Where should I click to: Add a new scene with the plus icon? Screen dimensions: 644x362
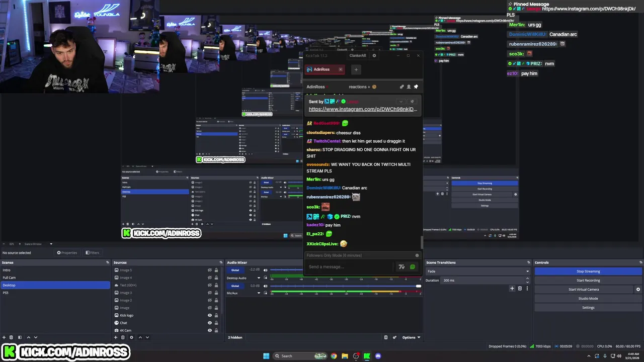pos(4,337)
